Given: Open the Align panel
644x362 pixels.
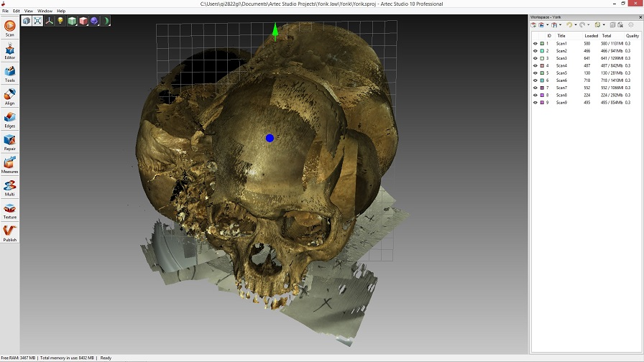Looking at the screenshot, I should click(9, 96).
